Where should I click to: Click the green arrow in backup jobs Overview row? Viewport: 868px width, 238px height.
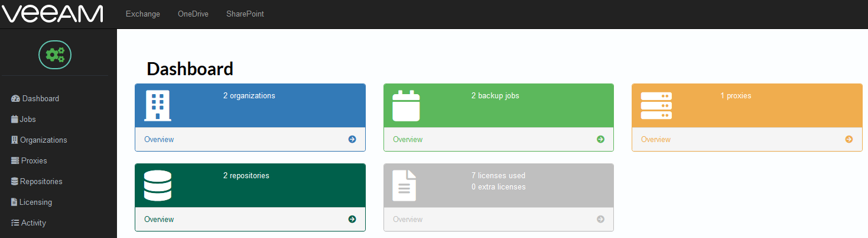(600, 139)
